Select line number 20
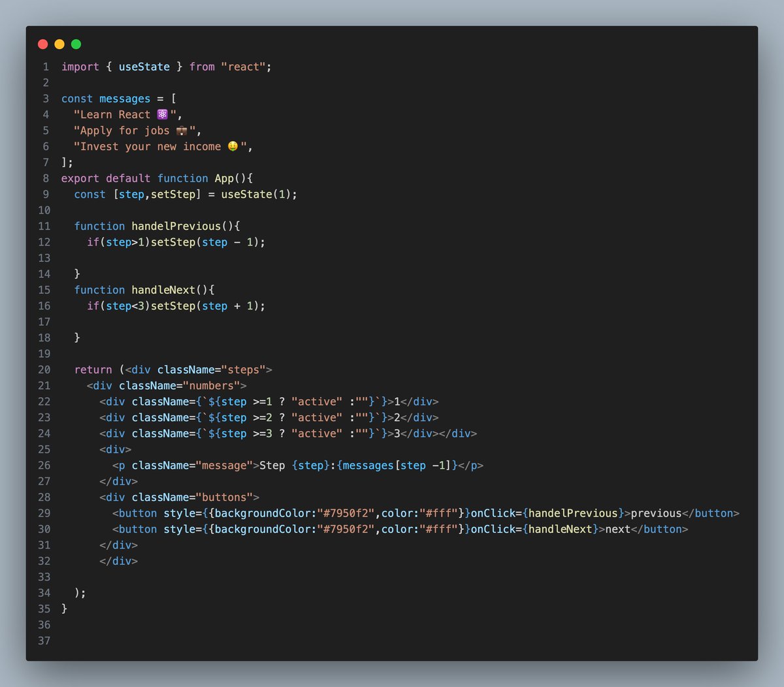This screenshot has width=784, height=687. tap(44, 369)
